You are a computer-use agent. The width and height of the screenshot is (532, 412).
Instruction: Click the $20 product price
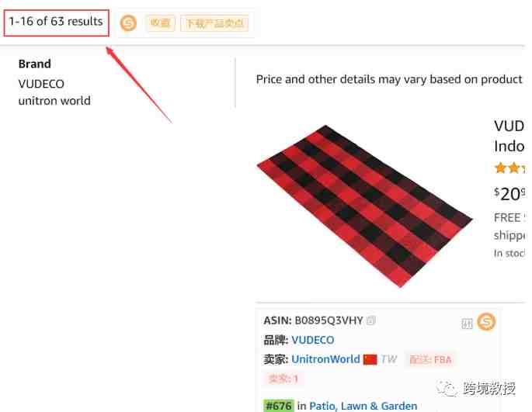(509, 194)
